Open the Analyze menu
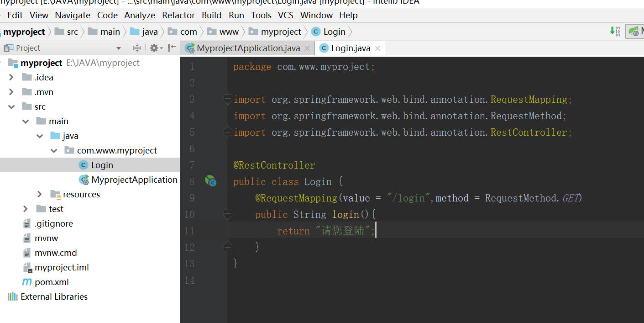644x323 pixels. pyautogui.click(x=140, y=15)
